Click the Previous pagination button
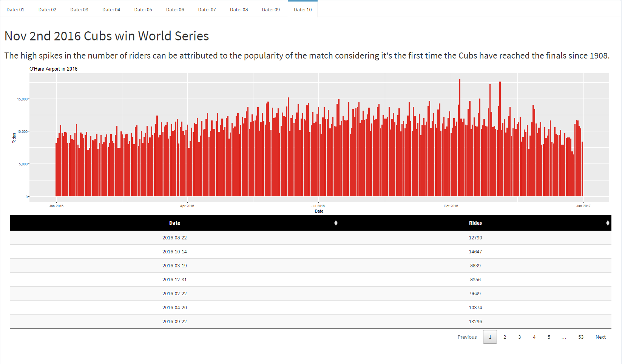The width and height of the screenshot is (622, 364). [467, 337]
